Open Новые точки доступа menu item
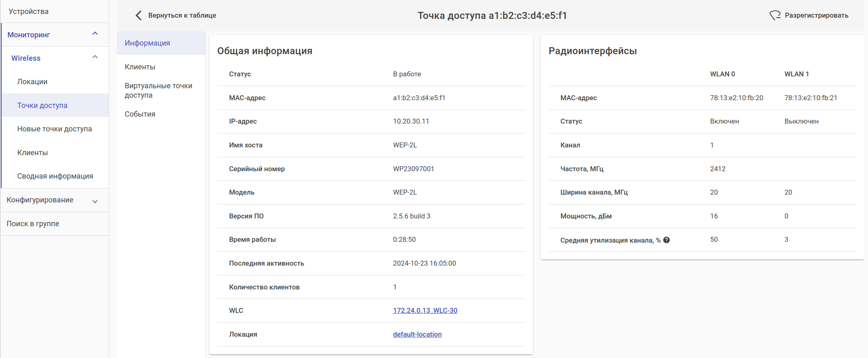This screenshot has width=868, height=358. 55,129
